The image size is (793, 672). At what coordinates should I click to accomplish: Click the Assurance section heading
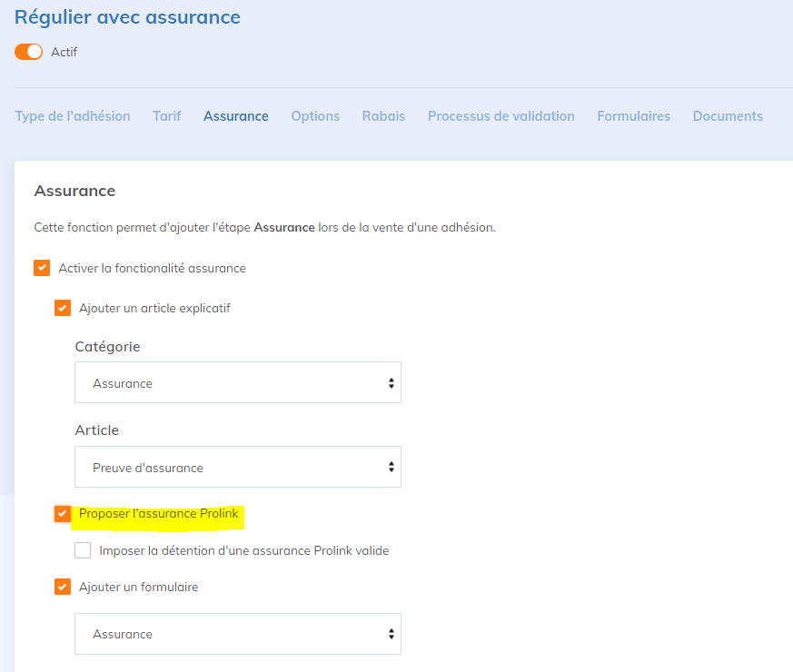coord(74,191)
